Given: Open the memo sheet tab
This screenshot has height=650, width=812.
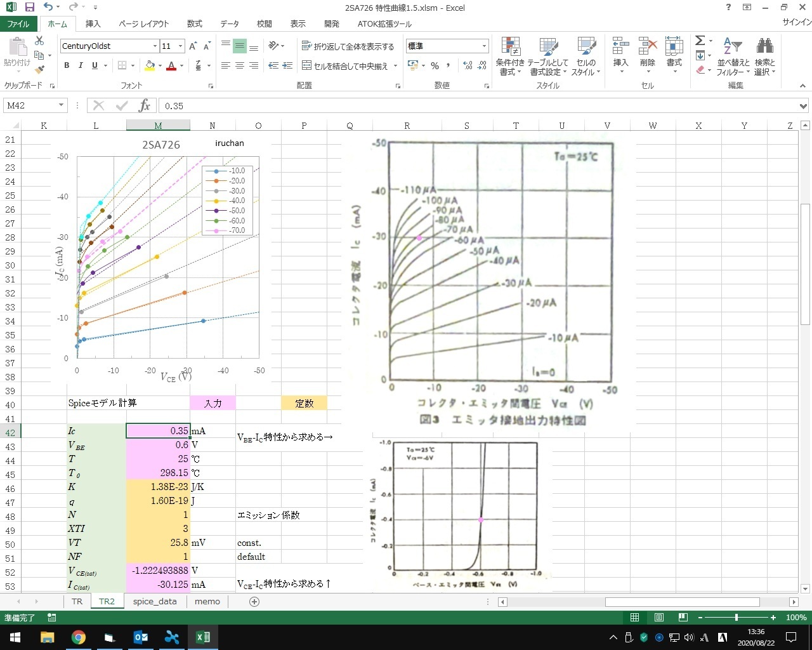Looking at the screenshot, I should click(207, 601).
